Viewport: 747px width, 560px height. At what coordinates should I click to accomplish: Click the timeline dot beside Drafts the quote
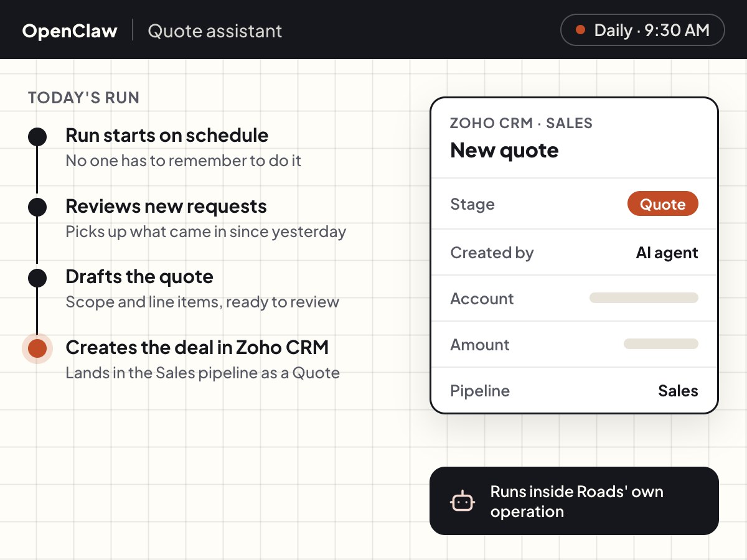37,278
